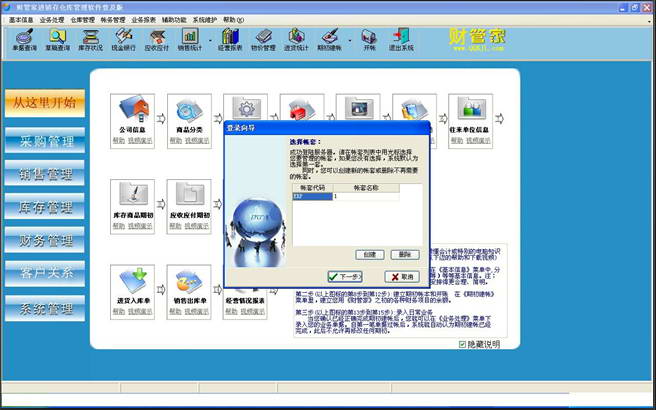Open the 销售统计 chart toolbar icon
Screen dimensions: 656x410
pyautogui.click(x=190, y=40)
